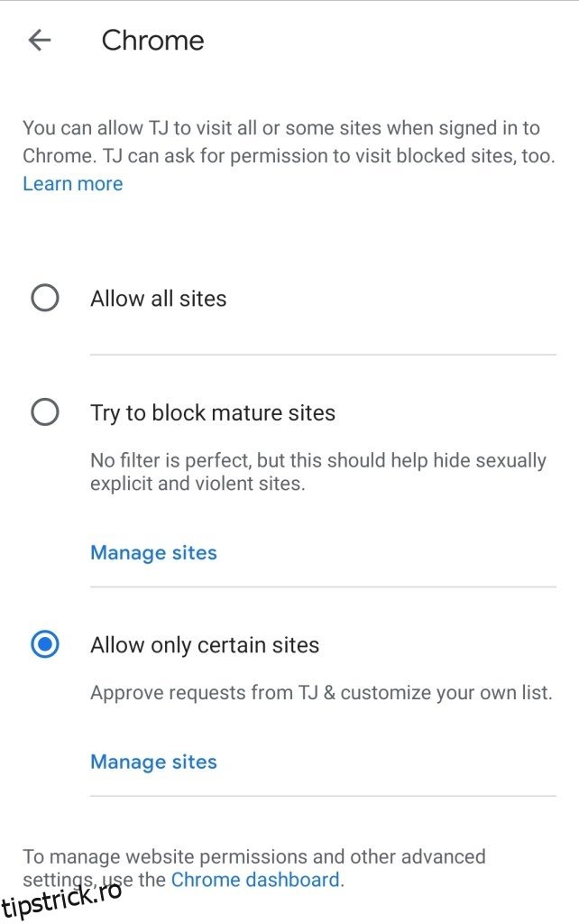The image size is (579, 924).
Task: Select the Allow only certain sites radio button
Action: [45, 644]
